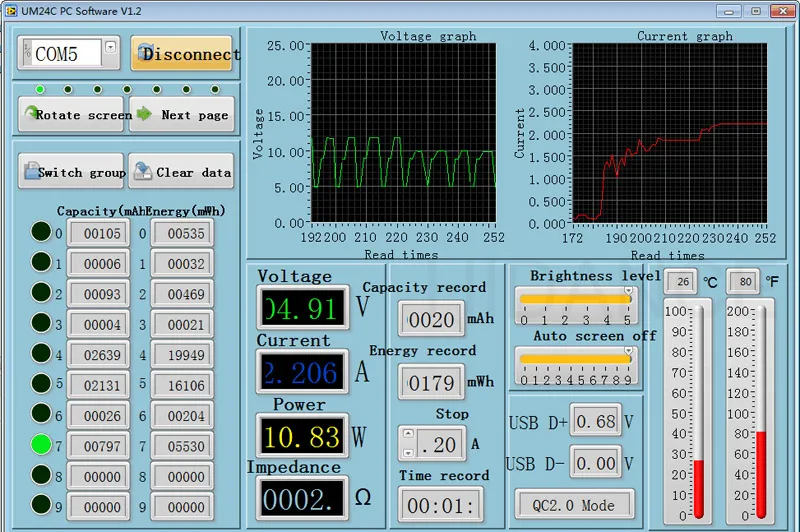Increase Stop current with up arrow

point(408,434)
